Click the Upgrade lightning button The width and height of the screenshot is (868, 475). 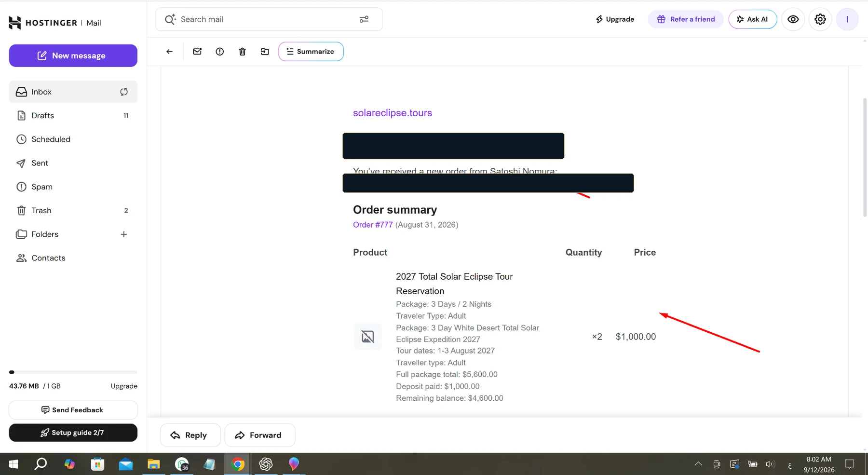615,19
